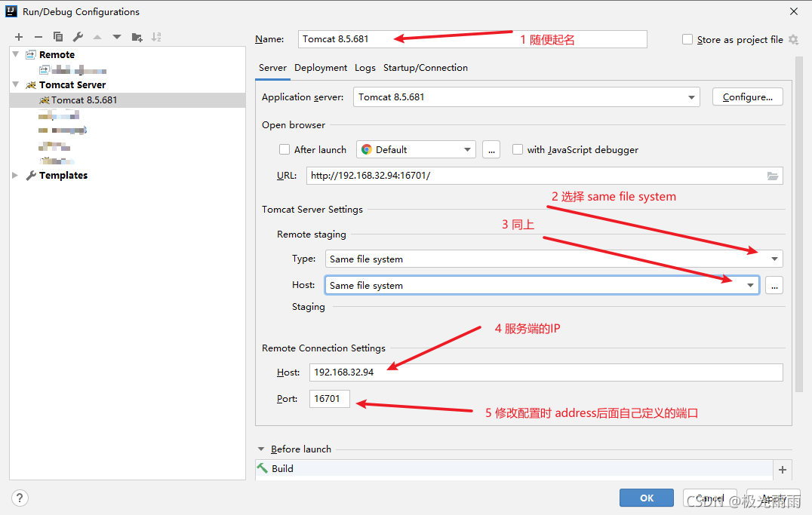Open Remote staging Host dropdown

coord(750,285)
